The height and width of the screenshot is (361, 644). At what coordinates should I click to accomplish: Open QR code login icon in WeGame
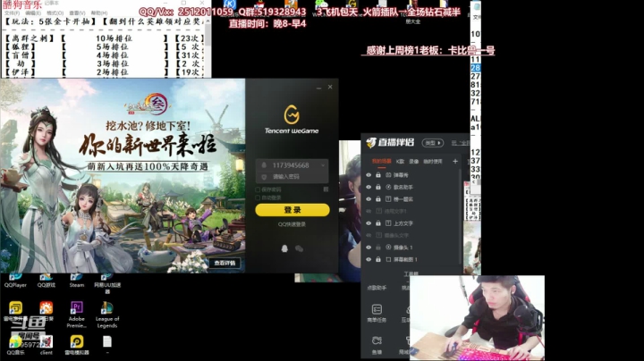(x=326, y=189)
